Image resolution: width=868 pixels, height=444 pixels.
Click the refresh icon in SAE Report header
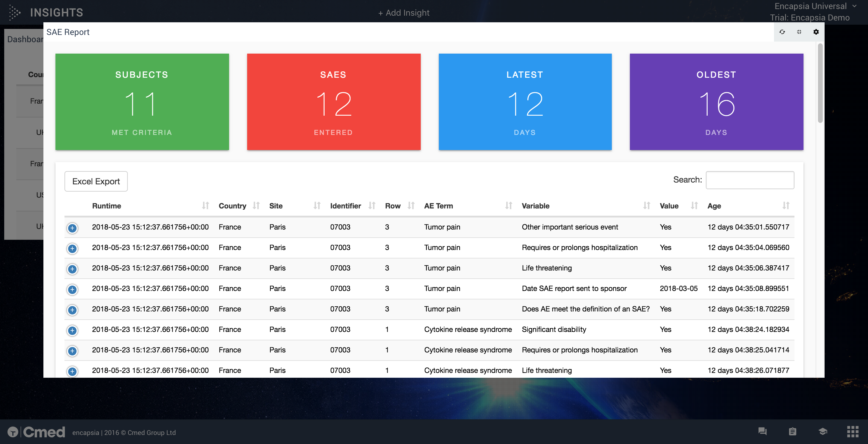tap(782, 32)
